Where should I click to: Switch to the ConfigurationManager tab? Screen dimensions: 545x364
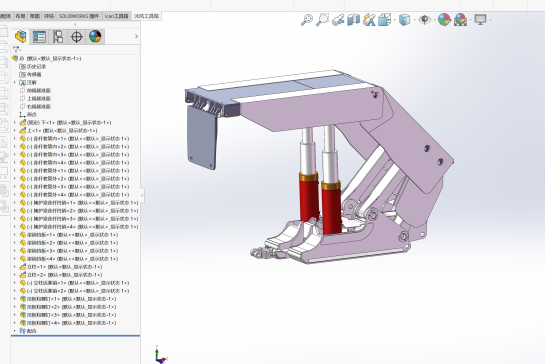(58, 37)
